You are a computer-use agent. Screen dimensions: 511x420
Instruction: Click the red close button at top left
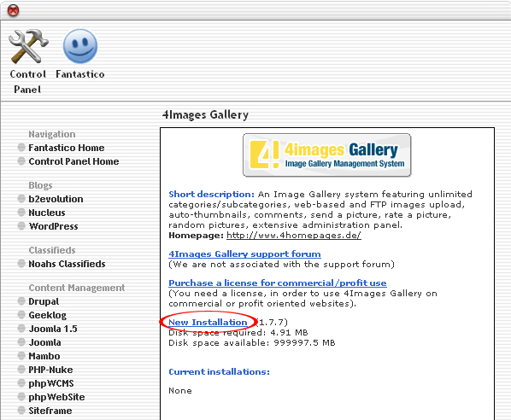click(x=13, y=10)
